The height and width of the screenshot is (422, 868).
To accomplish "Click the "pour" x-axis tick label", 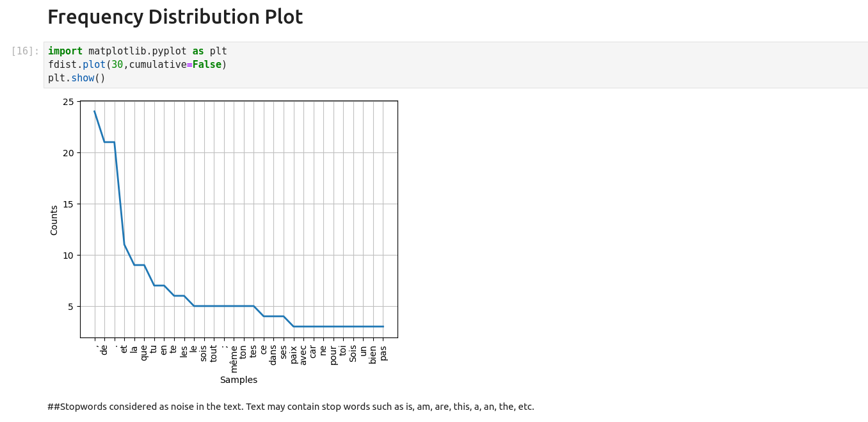I will click(x=334, y=355).
